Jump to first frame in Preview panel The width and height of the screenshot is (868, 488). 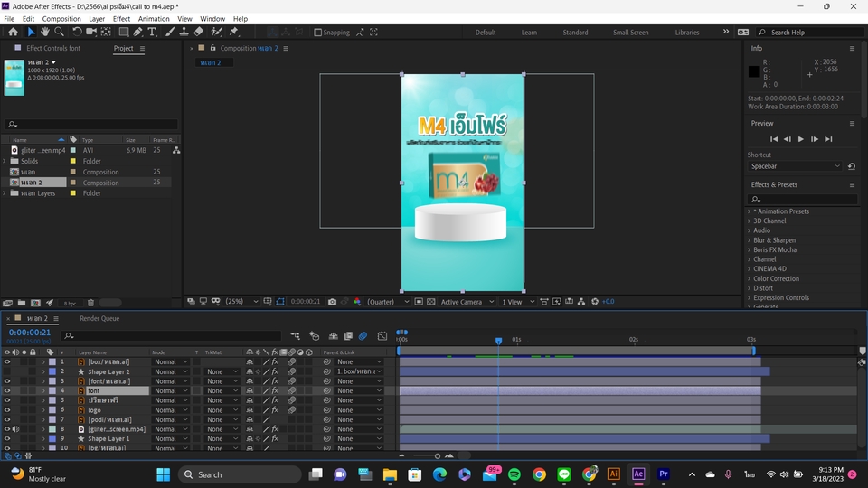coord(774,139)
